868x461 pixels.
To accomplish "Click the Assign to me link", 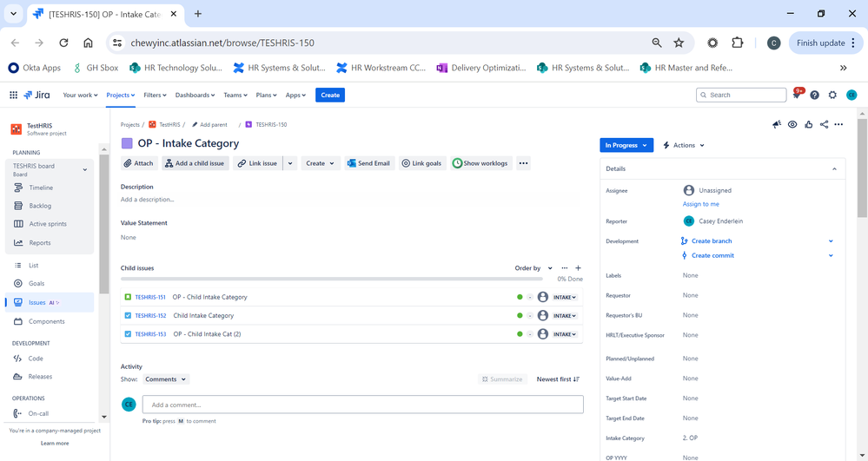I will (701, 204).
